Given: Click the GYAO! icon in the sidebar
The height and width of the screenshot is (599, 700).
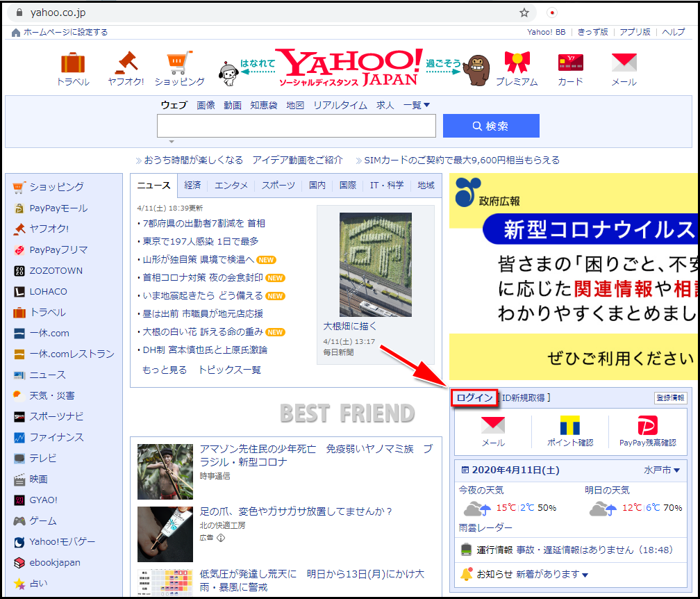Looking at the screenshot, I should [x=19, y=500].
